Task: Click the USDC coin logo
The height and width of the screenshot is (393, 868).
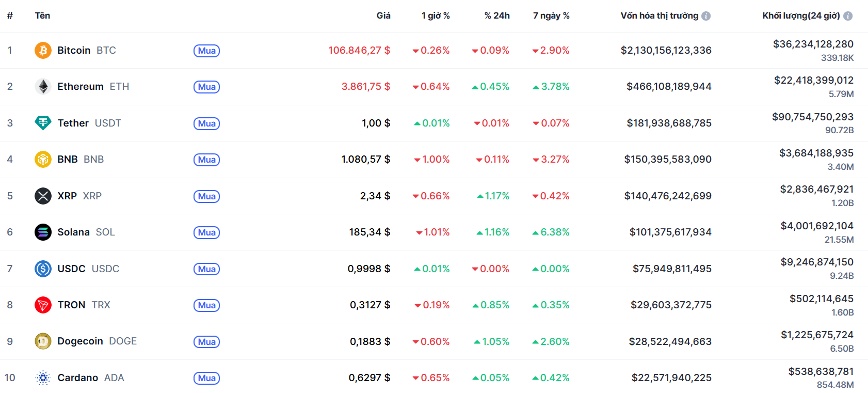Action: point(43,269)
